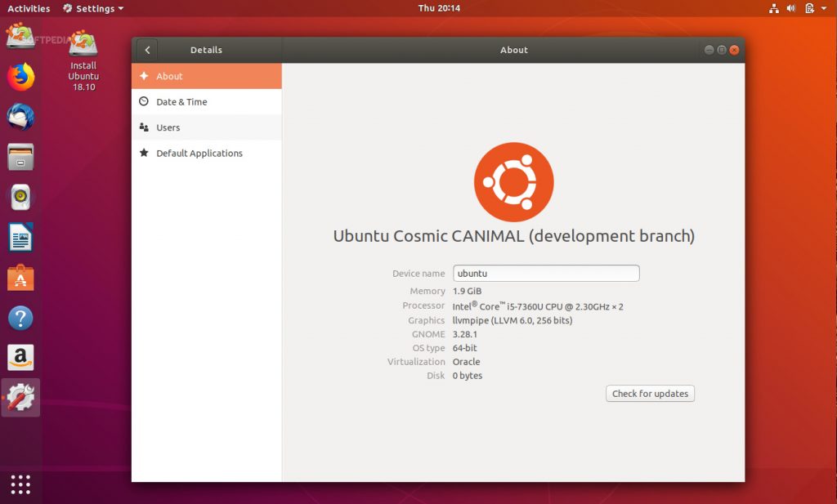Viewport: 837px width, 504px height.
Task: Open Ubuntu Software store icon
Action: click(21, 278)
